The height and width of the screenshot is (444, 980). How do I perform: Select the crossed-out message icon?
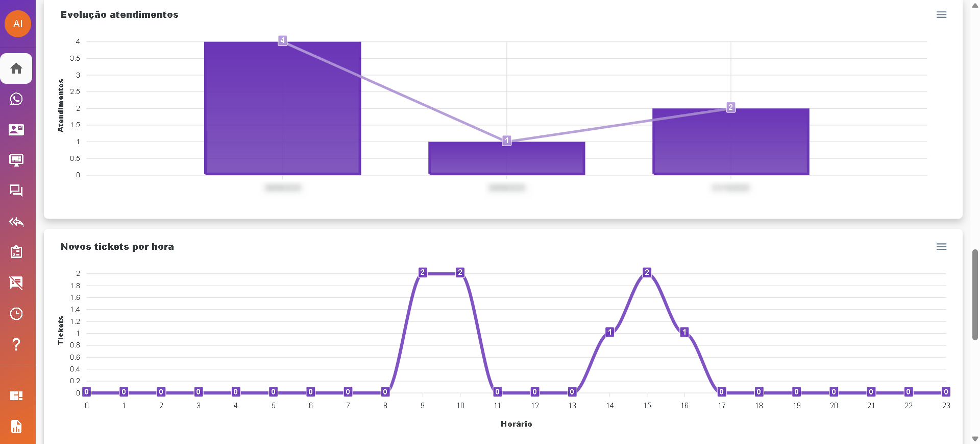coord(16,283)
